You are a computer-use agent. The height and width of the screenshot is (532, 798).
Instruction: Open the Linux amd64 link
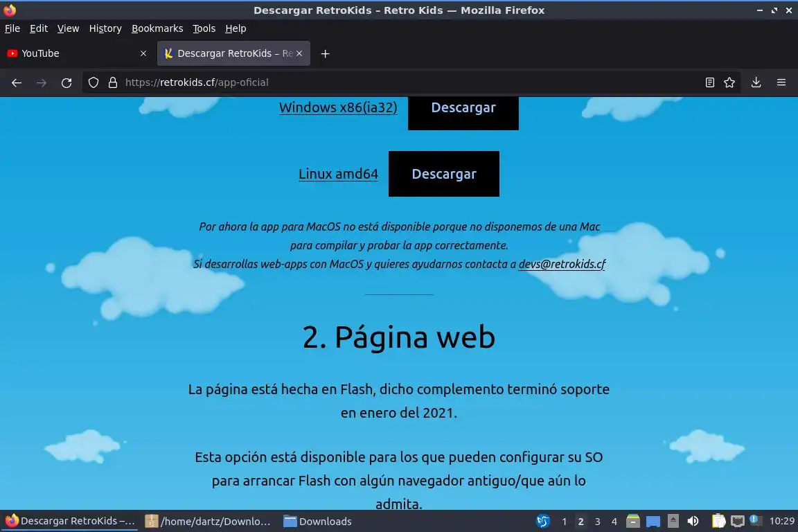[339, 174]
